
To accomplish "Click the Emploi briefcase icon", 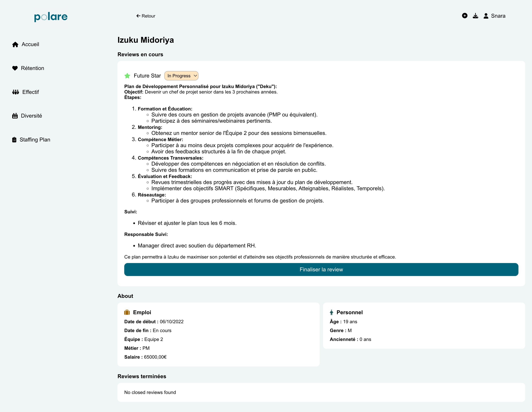I will (x=127, y=312).
